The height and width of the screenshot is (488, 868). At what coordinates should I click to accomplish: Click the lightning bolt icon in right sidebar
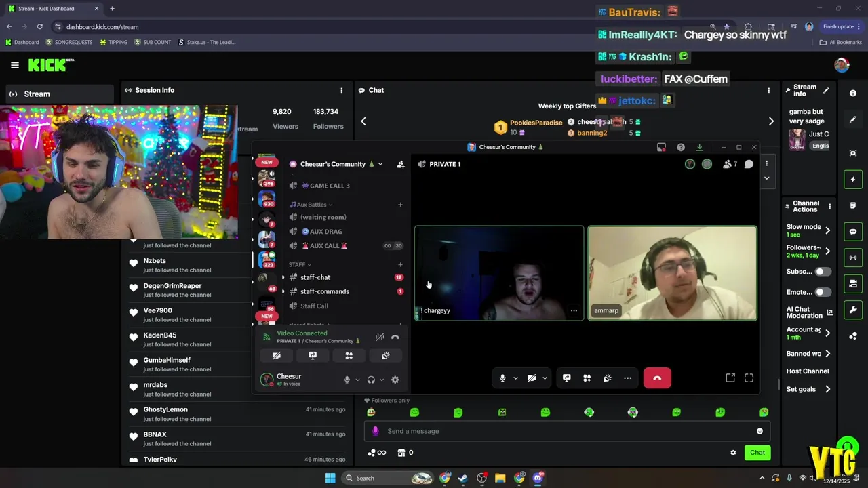853,180
